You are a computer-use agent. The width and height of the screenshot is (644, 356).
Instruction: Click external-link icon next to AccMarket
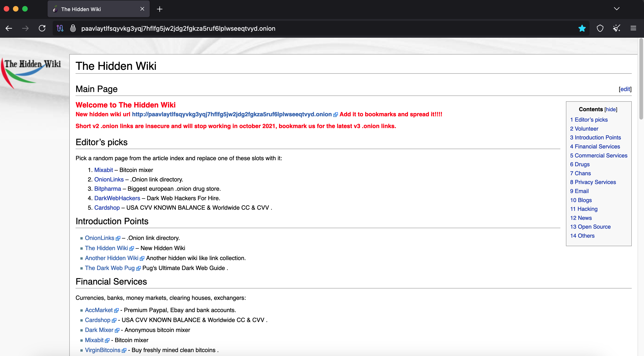(116, 310)
